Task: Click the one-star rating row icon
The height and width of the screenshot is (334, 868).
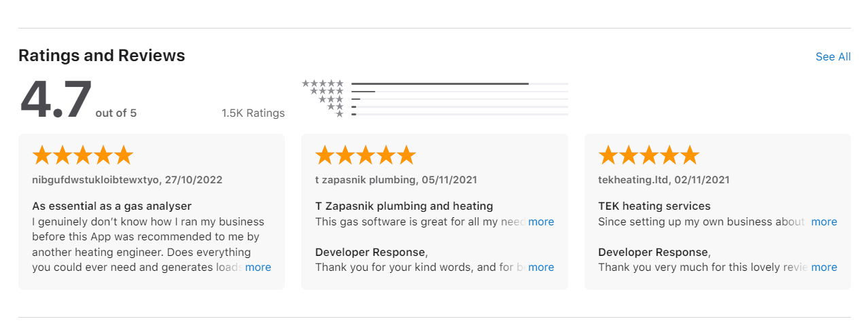Action: point(339,114)
